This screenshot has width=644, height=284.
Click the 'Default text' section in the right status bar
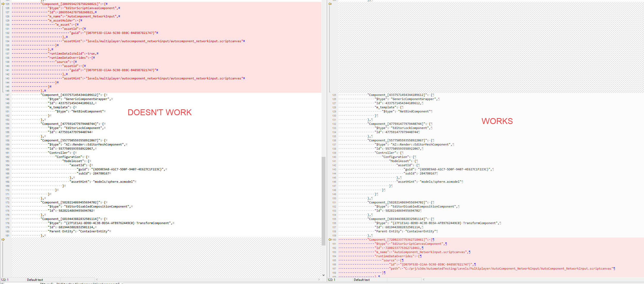(x=362, y=280)
